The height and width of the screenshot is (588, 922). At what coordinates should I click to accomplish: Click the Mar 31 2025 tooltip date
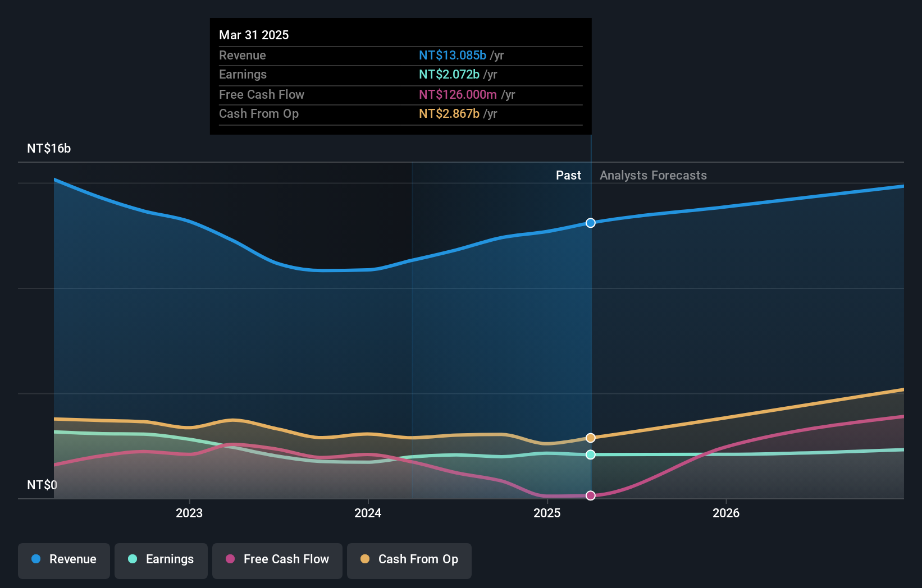pyautogui.click(x=254, y=35)
